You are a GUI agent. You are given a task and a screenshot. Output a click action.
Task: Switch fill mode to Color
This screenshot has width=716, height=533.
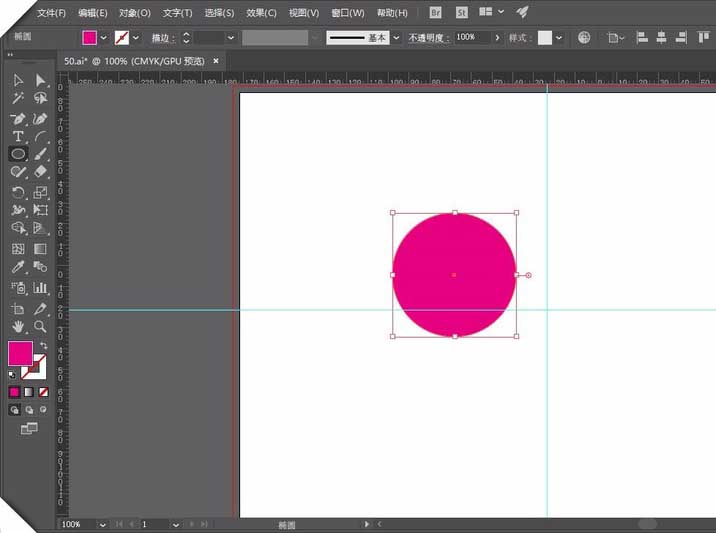click(15, 392)
